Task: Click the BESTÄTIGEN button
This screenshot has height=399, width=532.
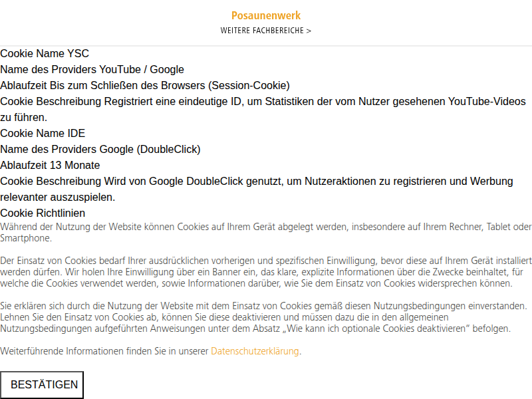Action: click(42, 385)
